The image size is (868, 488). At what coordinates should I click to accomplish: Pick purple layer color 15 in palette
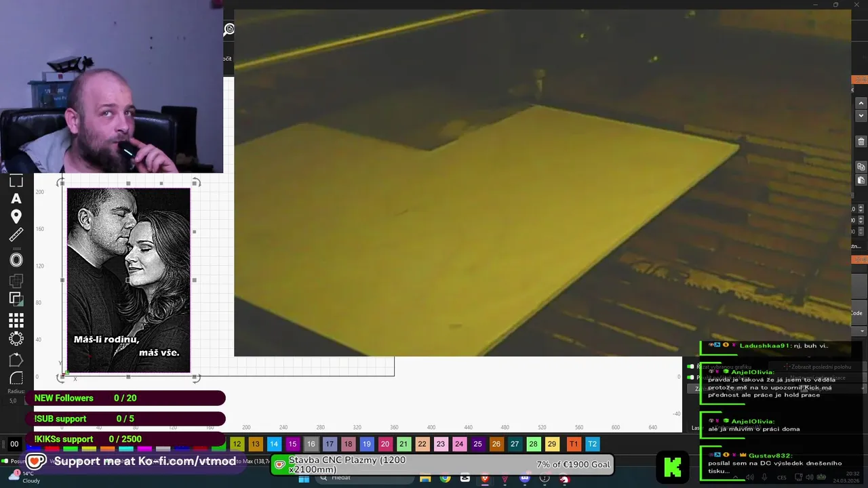292,445
